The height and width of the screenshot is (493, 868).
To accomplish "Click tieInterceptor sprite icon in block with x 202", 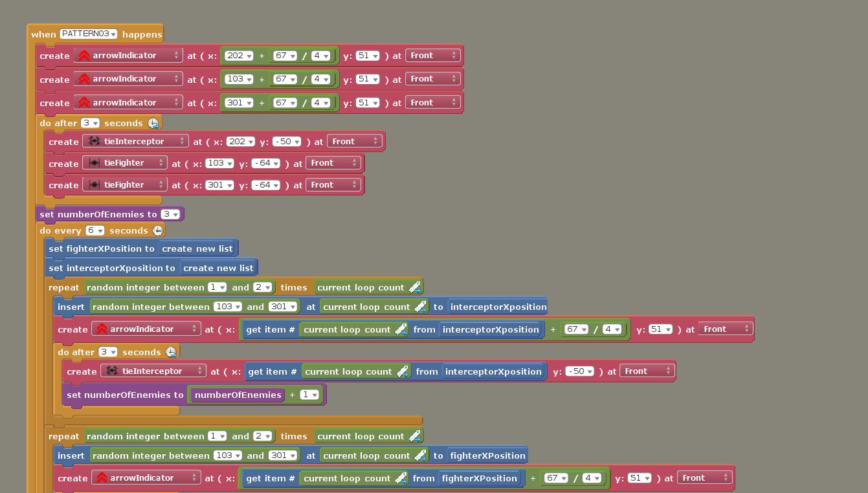I will pos(95,141).
